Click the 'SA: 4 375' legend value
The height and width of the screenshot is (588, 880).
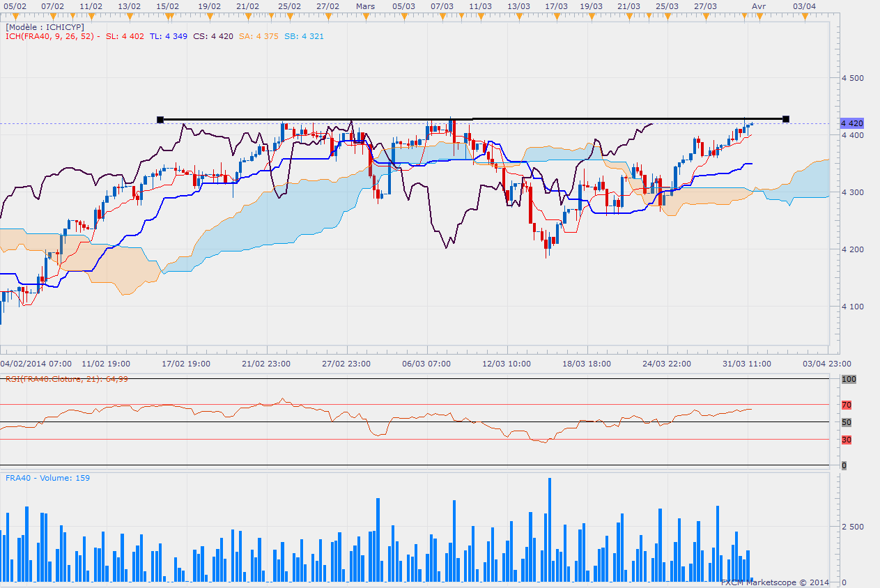click(258, 36)
